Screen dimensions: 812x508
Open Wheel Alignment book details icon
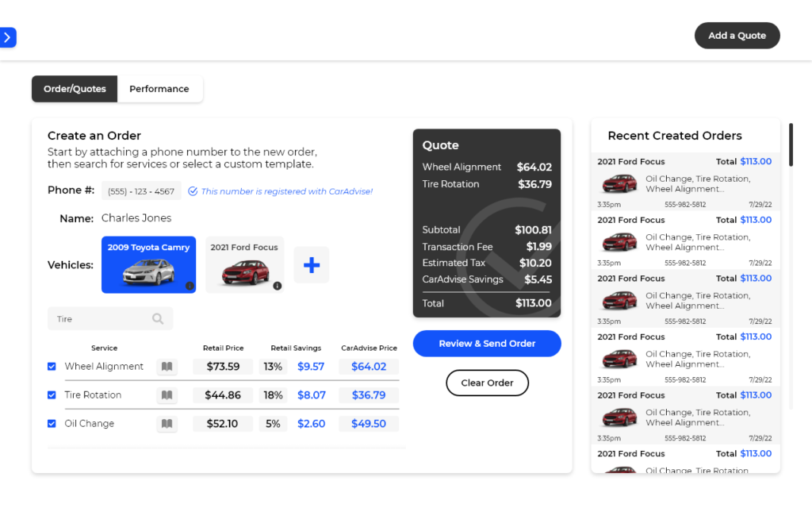(167, 367)
